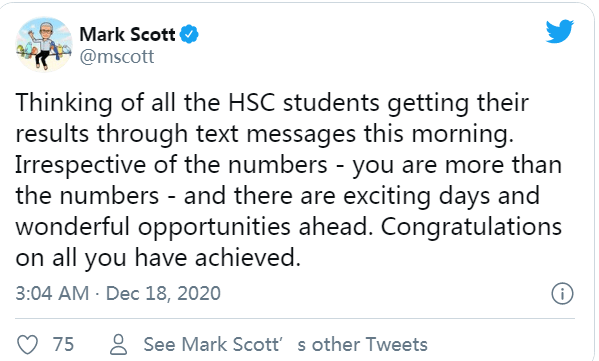Click the phrase "exciting days and"

[441, 196]
